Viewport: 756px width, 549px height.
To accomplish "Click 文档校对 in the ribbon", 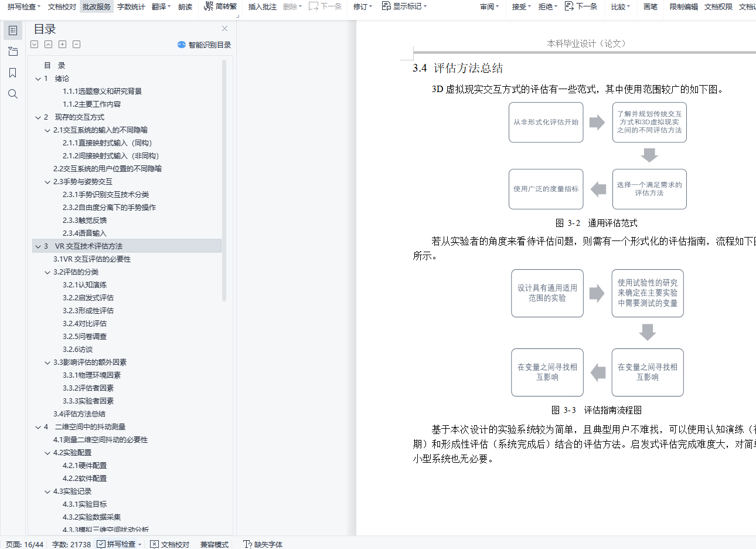I will point(62,6).
